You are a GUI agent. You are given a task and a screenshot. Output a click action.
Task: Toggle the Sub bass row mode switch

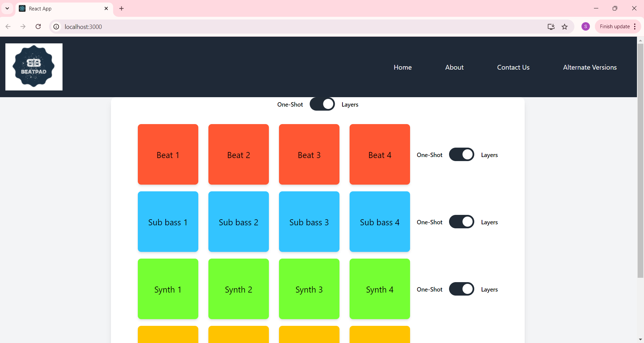(x=461, y=222)
